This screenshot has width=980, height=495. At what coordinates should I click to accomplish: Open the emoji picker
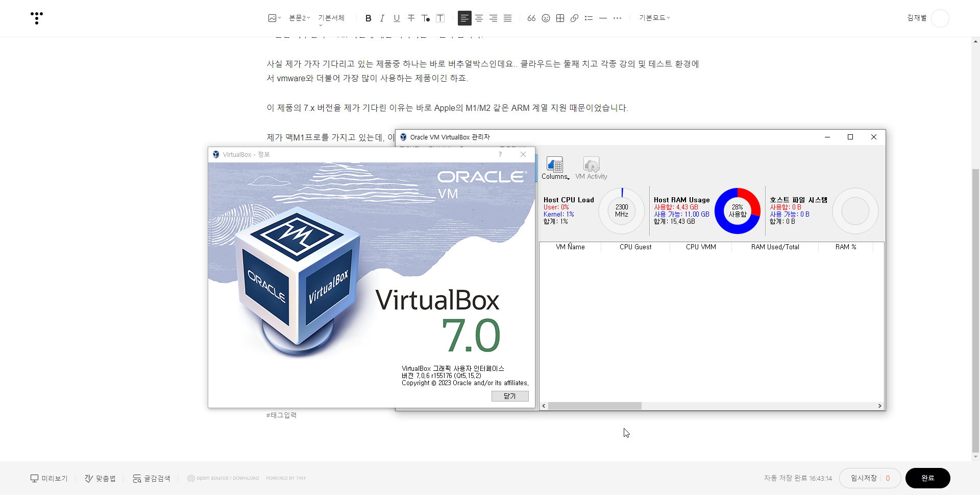[546, 18]
